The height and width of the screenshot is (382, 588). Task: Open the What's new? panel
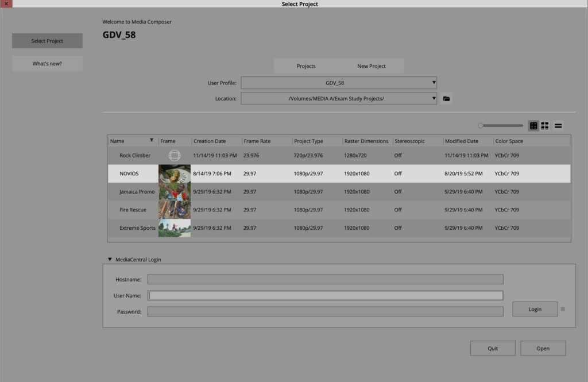coord(47,63)
